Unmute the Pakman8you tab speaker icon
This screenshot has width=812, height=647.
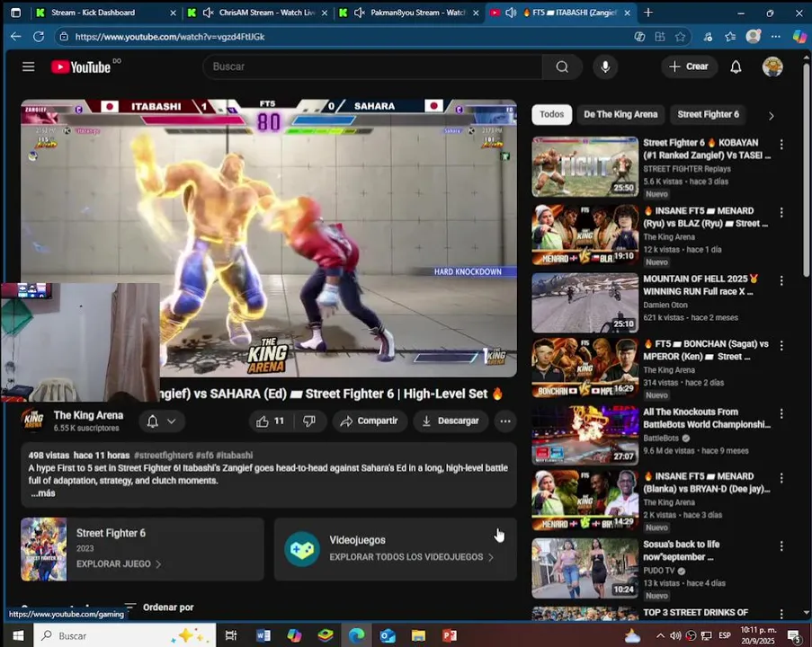tap(360, 13)
